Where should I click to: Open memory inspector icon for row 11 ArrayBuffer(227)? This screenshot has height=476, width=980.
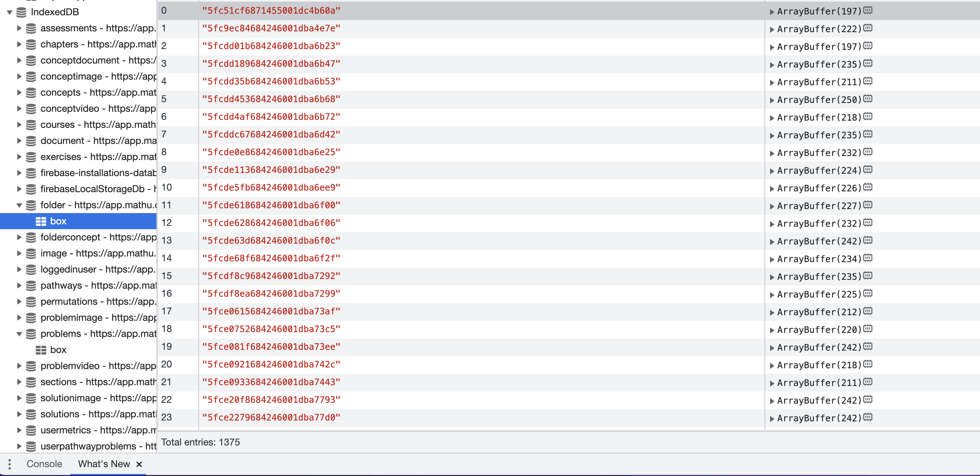click(x=868, y=205)
